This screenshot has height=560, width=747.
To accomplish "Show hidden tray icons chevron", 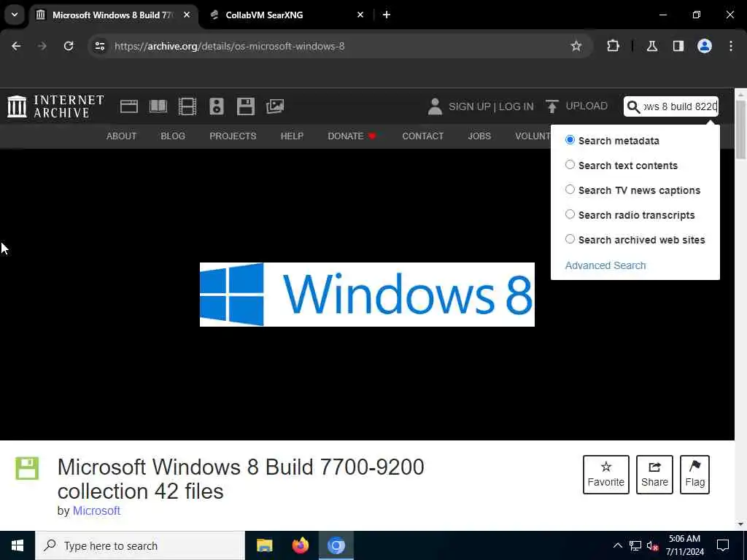I will pos(617,545).
